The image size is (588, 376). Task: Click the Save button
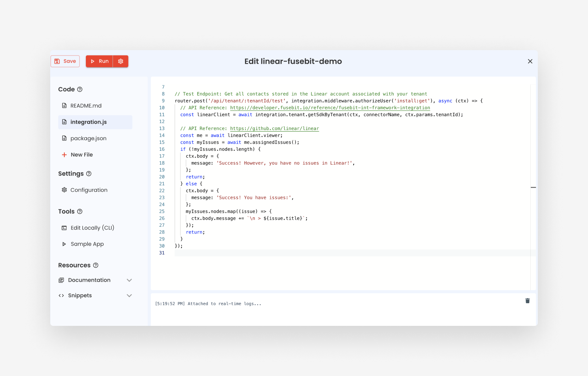pos(65,61)
